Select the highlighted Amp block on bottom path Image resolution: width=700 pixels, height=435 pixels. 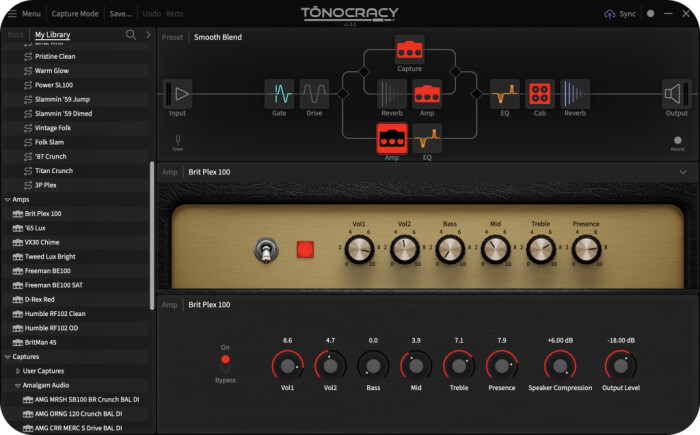(x=392, y=138)
